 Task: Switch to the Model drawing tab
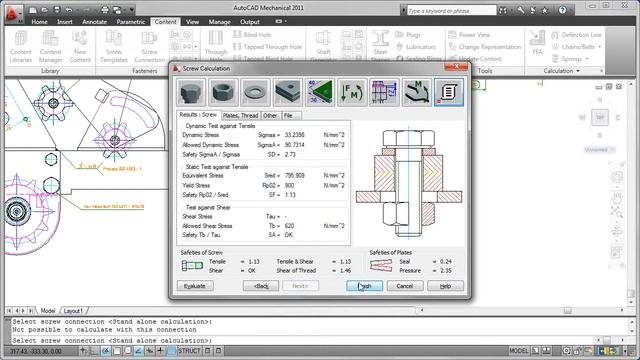[x=48, y=311]
